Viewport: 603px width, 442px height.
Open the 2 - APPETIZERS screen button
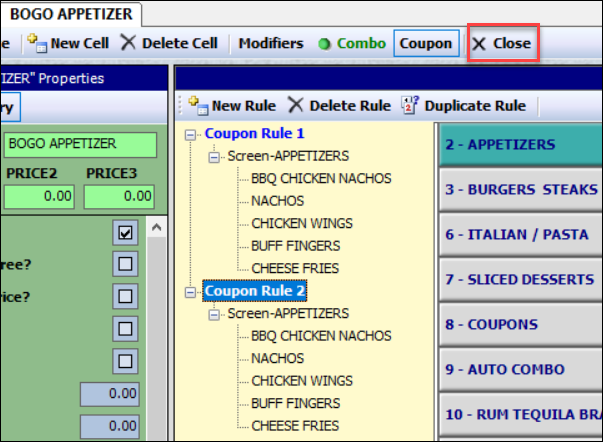click(x=521, y=145)
